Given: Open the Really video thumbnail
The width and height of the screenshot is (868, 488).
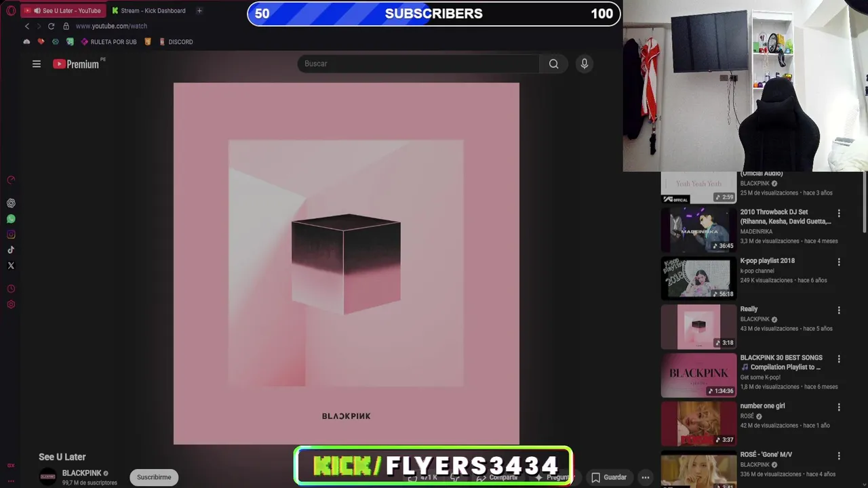Looking at the screenshot, I should click(698, 327).
